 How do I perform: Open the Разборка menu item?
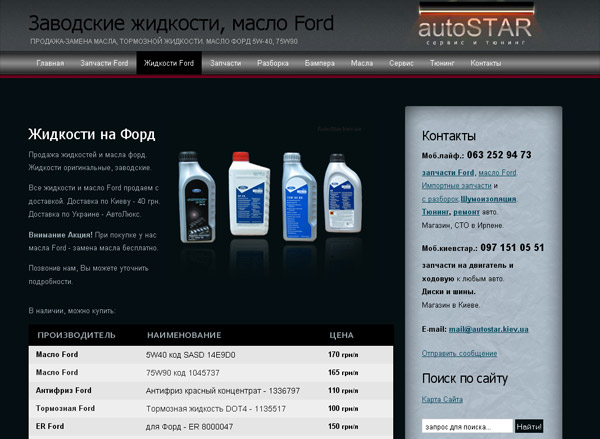pyautogui.click(x=273, y=63)
